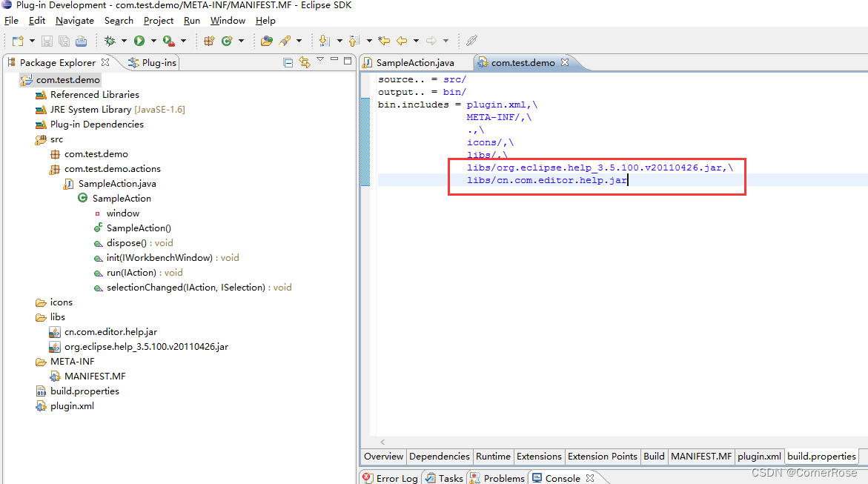Click the Forward navigation arrow icon

pyautogui.click(x=431, y=41)
